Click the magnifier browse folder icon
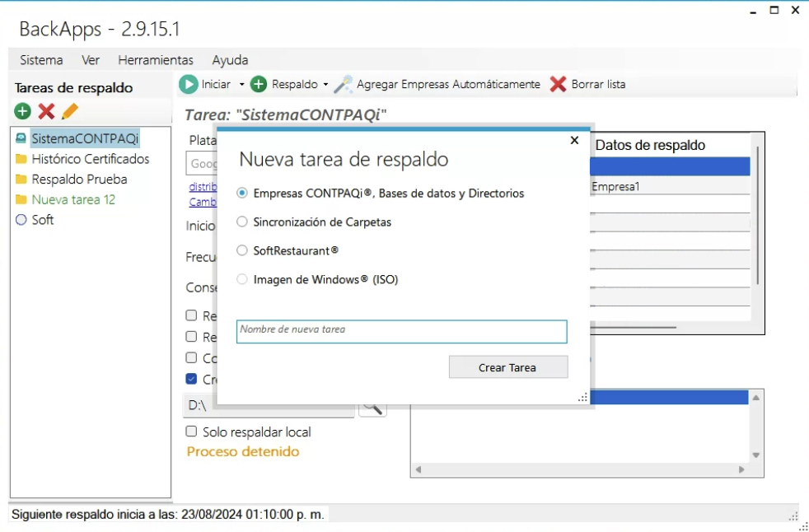The height and width of the screenshot is (532, 809). click(372, 410)
